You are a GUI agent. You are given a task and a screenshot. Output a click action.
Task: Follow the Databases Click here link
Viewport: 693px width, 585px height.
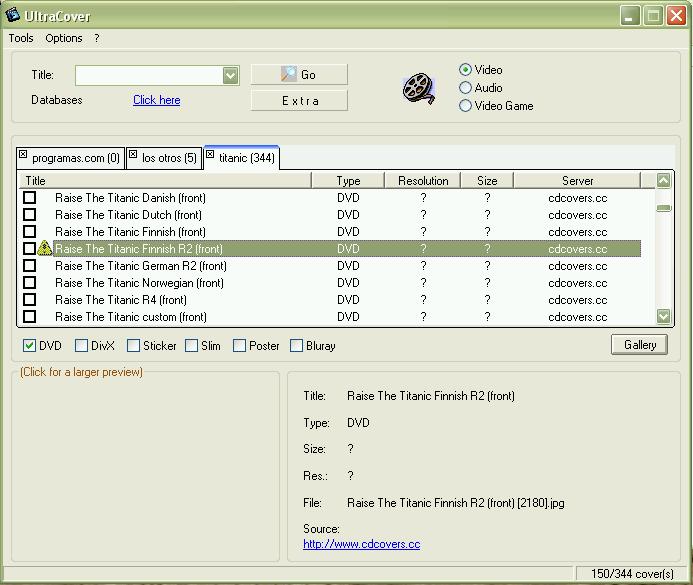[x=156, y=100]
